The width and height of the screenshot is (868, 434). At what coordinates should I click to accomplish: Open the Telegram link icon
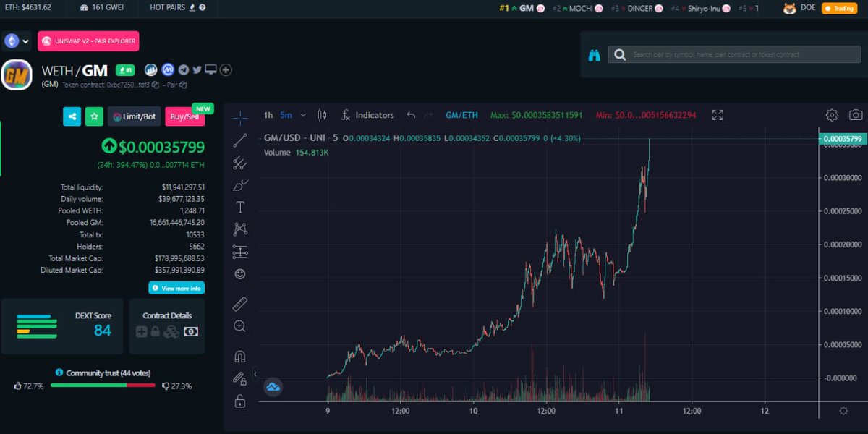pos(184,70)
